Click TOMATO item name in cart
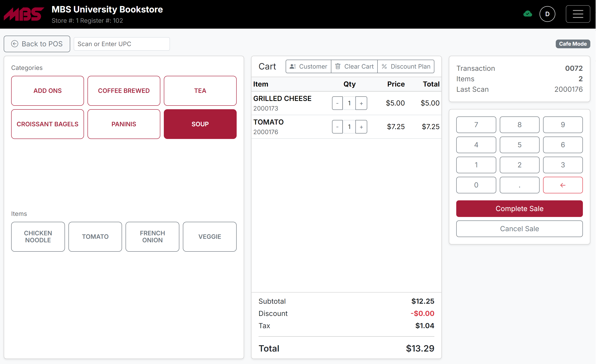This screenshot has width=596, height=364. click(268, 122)
